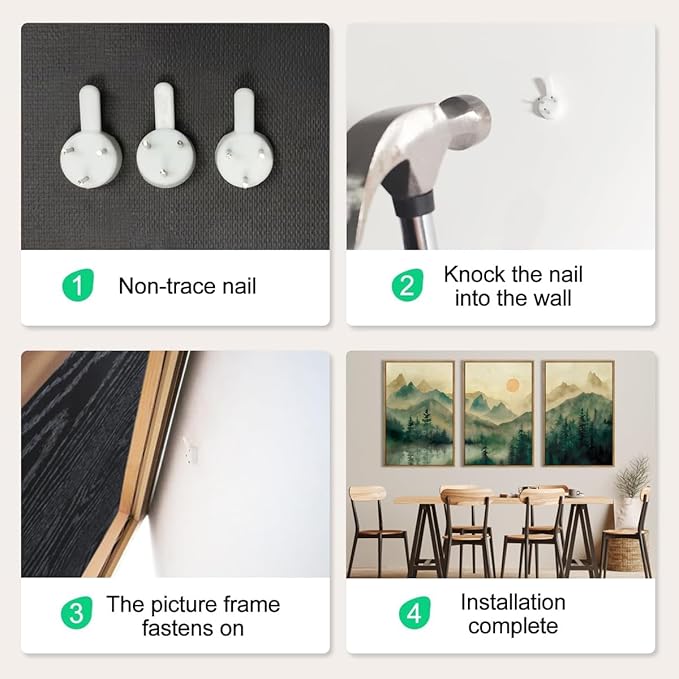Click the green number 4 badge
This screenshot has height=679, width=679.
coord(415,613)
